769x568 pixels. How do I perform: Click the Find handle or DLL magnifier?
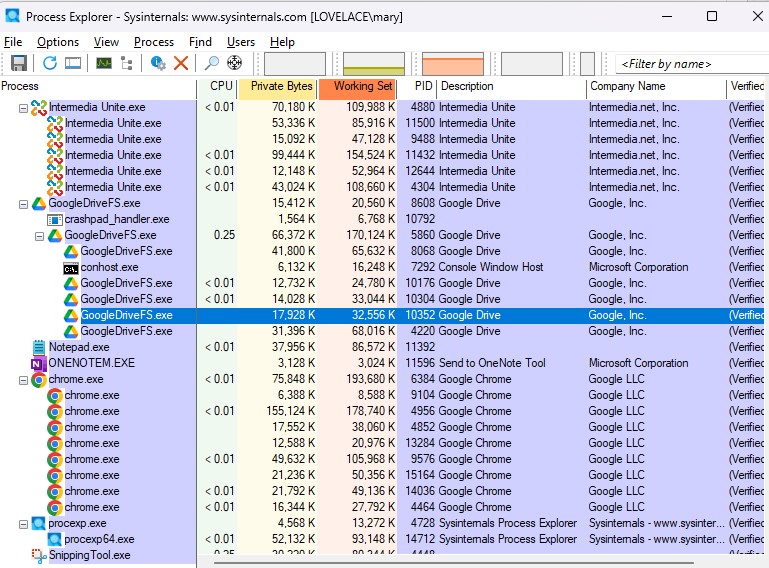211,63
